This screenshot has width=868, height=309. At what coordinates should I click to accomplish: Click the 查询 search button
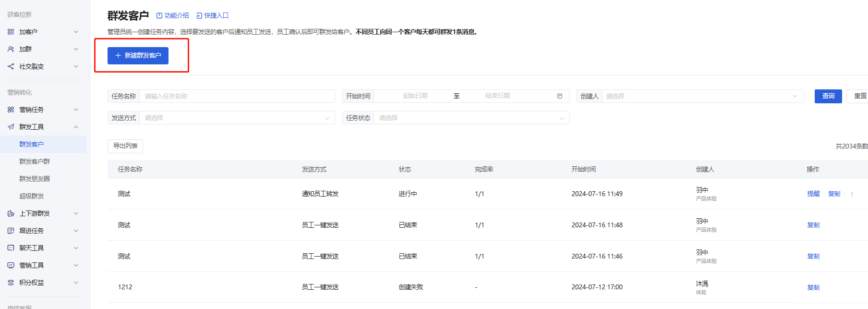[828, 96]
